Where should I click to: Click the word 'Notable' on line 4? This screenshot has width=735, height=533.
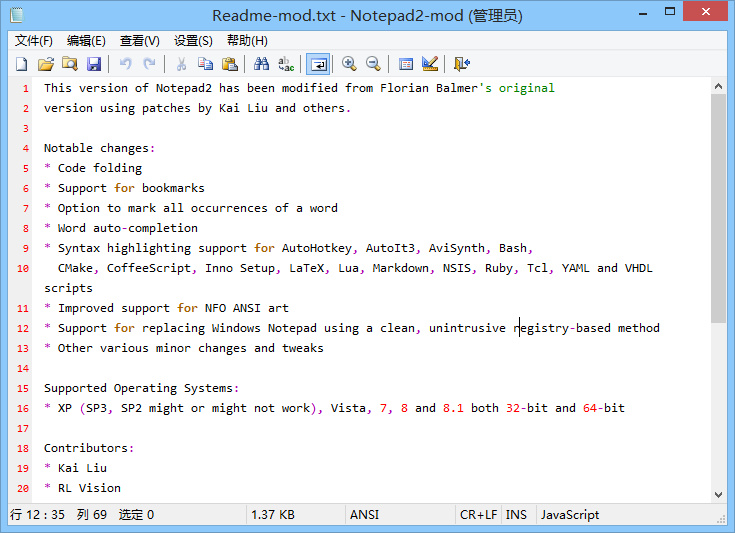pos(68,148)
